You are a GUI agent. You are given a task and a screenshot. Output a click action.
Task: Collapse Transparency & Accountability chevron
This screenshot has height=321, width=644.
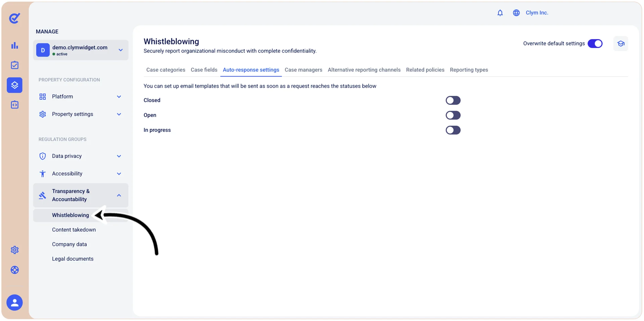119,195
